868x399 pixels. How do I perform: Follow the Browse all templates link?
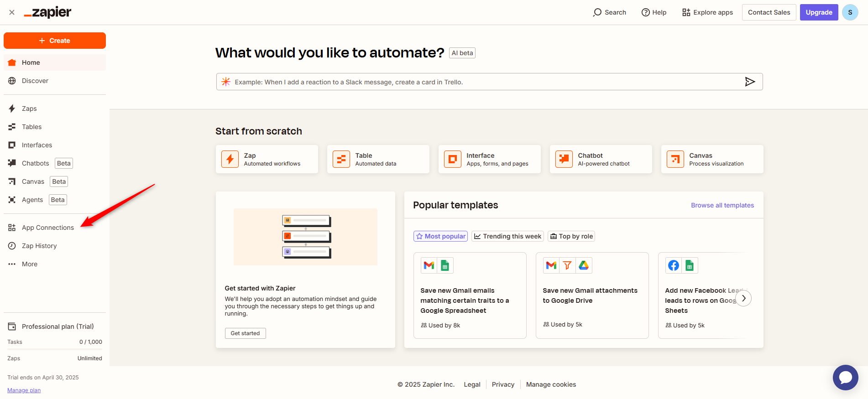[x=722, y=205]
